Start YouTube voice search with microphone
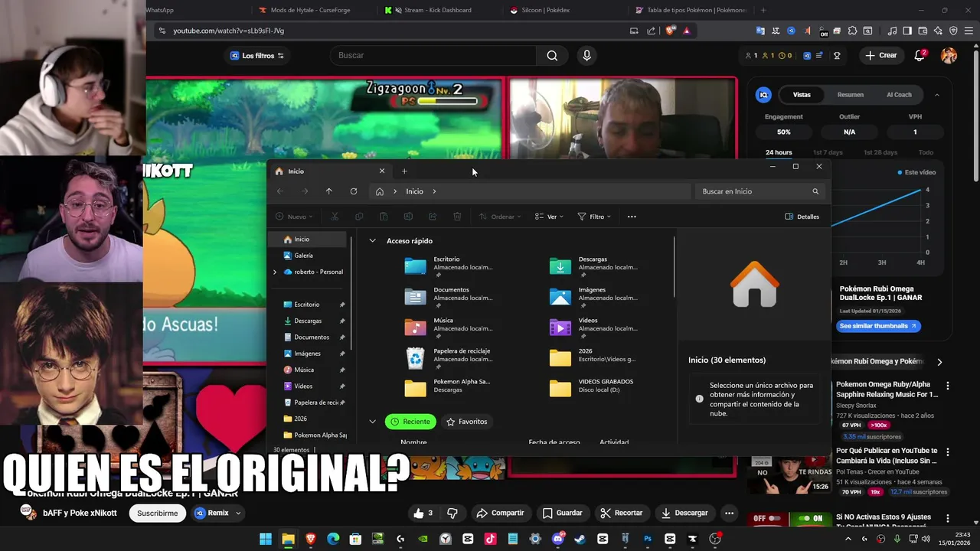 click(x=586, y=55)
